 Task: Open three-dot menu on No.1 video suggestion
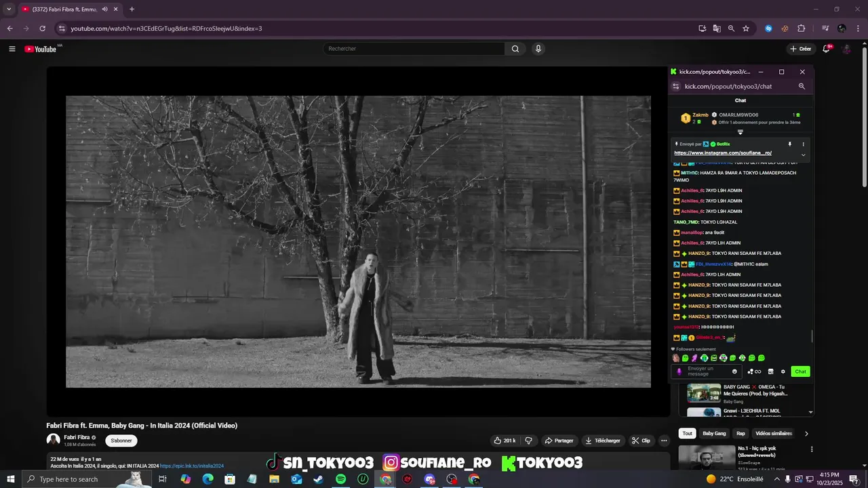[x=812, y=449]
